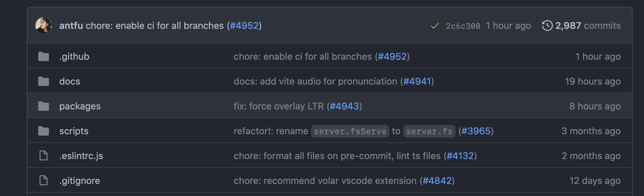The image size is (644, 196).
Task: Open pull request #4842 link
Action: click(x=437, y=181)
